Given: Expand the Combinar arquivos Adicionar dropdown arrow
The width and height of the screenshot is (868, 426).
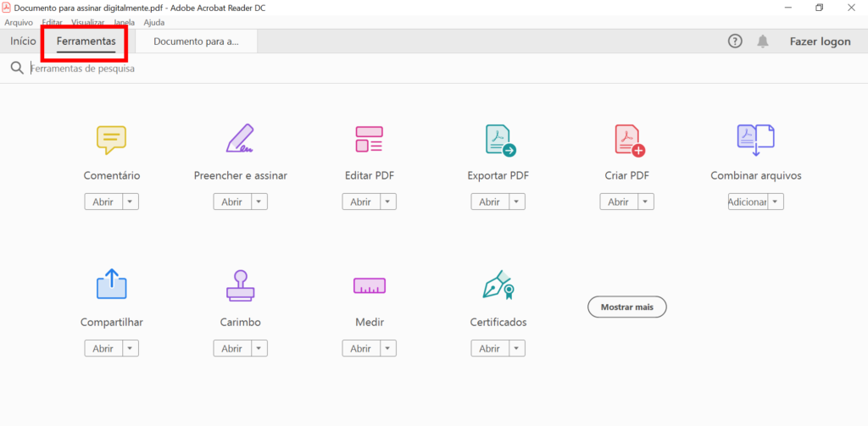Looking at the screenshot, I should pos(776,202).
